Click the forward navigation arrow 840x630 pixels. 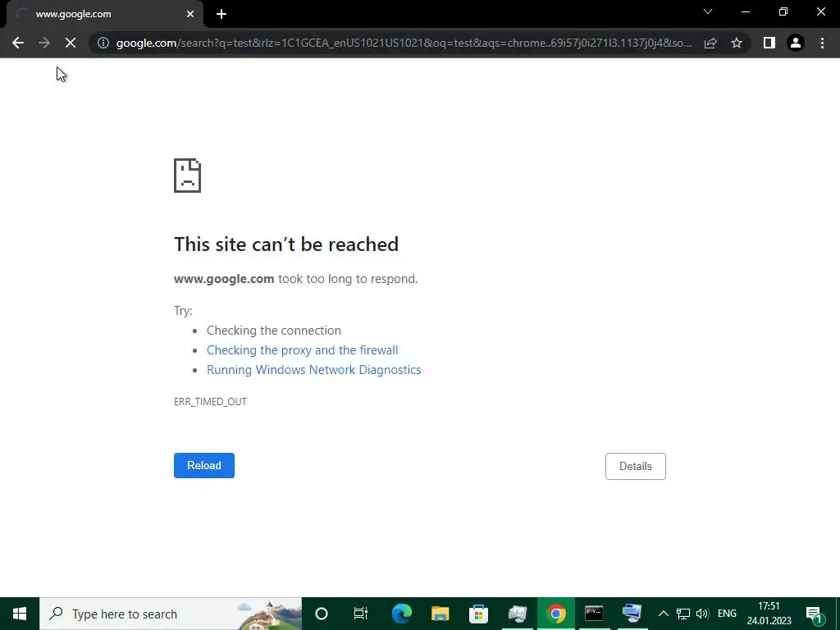[44, 43]
